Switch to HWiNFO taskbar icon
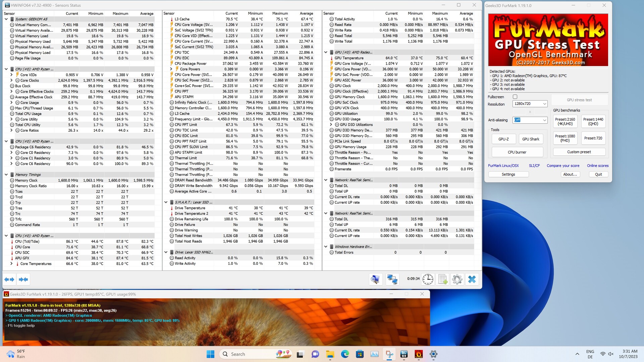Screen dimensions: 644x362 [404, 354]
